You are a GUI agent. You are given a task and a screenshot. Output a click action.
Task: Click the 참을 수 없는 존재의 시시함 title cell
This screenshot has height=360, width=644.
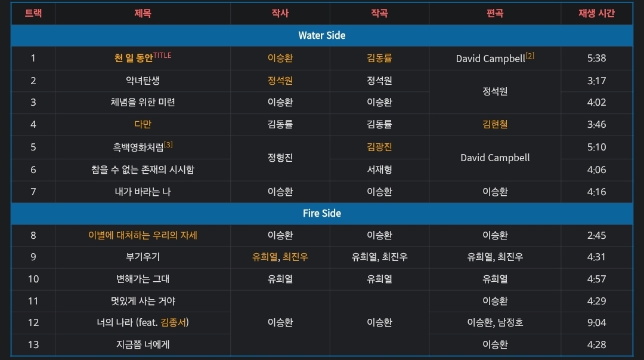coord(143,170)
